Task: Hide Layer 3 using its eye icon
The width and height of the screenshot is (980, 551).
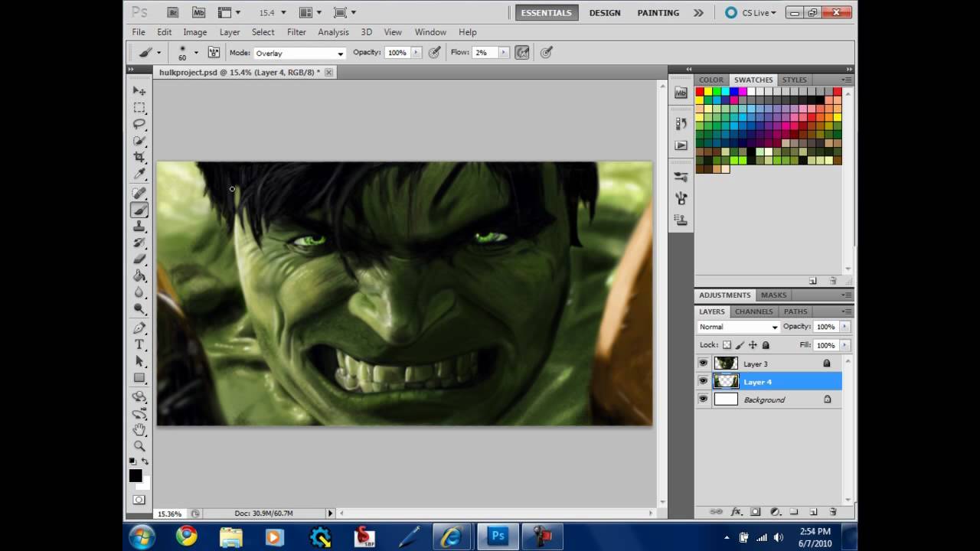Action: click(x=704, y=364)
